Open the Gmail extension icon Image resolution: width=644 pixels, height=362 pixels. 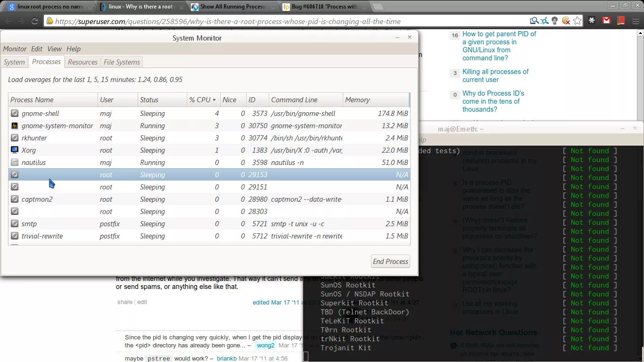[607, 21]
